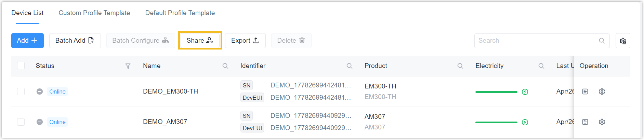Screen dimensions: 644x140
Task: Open the details icon for DEMO_AM307
Action: (585, 122)
